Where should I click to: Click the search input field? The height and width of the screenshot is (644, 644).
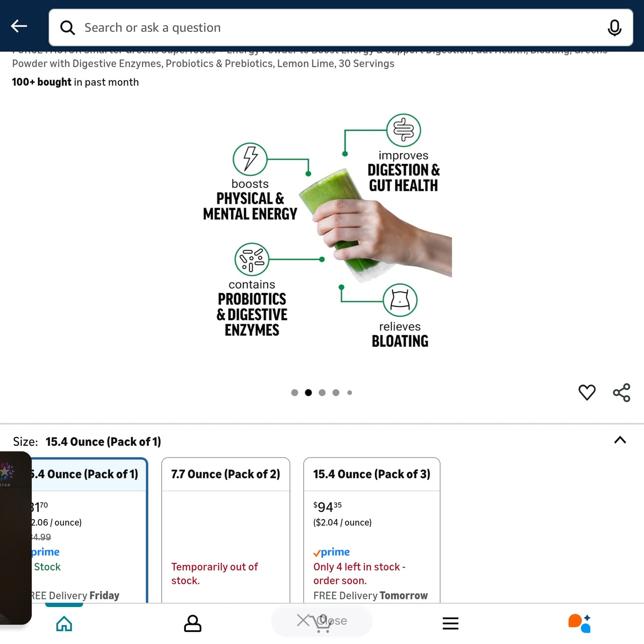point(341,28)
